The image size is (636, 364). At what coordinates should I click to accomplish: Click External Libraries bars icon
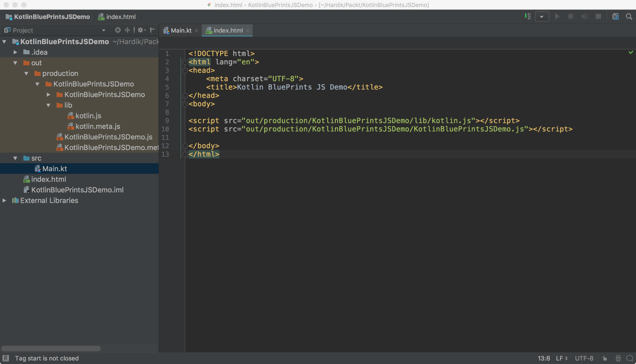[15, 201]
